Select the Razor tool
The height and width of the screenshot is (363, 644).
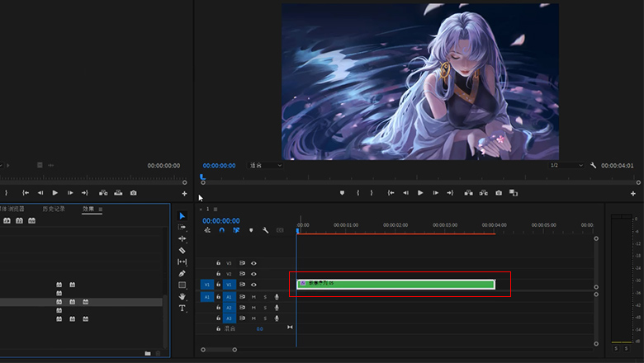pyautogui.click(x=182, y=250)
